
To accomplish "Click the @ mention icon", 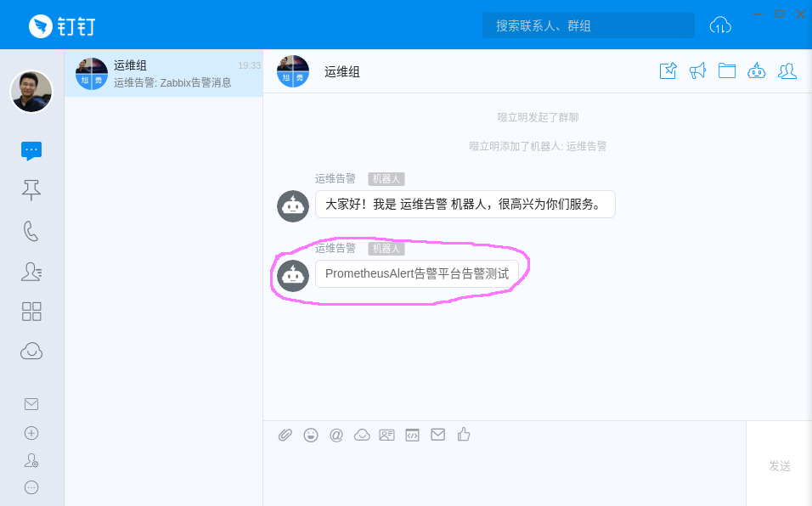I will point(336,435).
